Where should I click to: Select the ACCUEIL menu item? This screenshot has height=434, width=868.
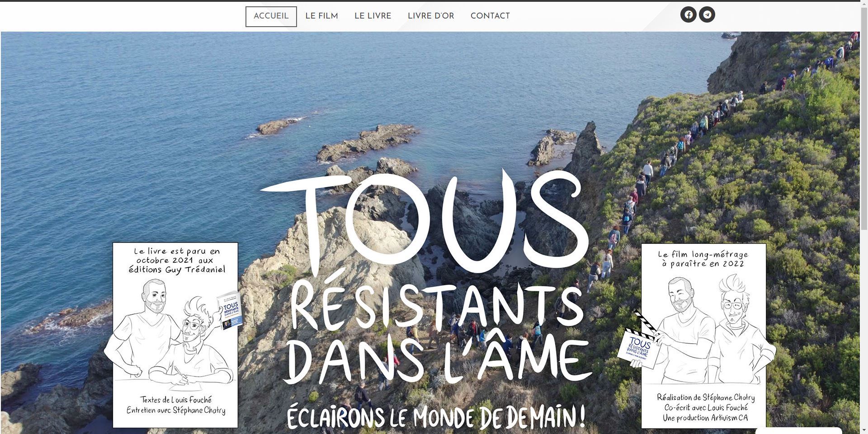point(271,16)
